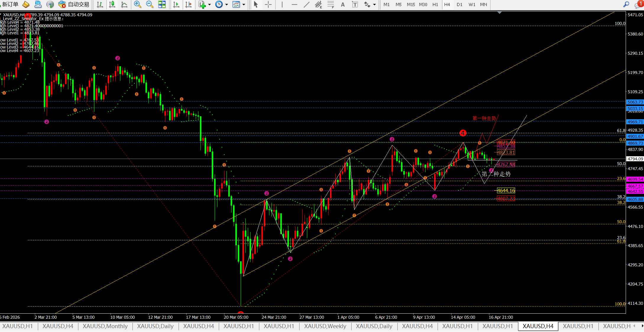Image resolution: width=644 pixels, height=332 pixels.
Task: Toggle candlestick chart mode
Action: (x=112, y=4)
